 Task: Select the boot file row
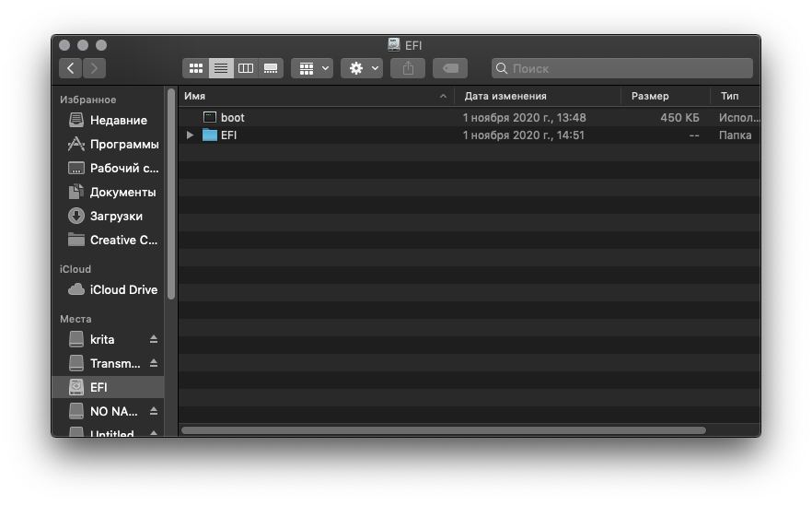pyautogui.click(x=470, y=118)
